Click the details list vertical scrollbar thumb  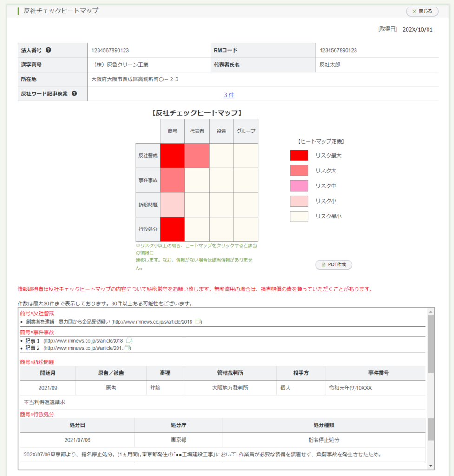[430, 344]
